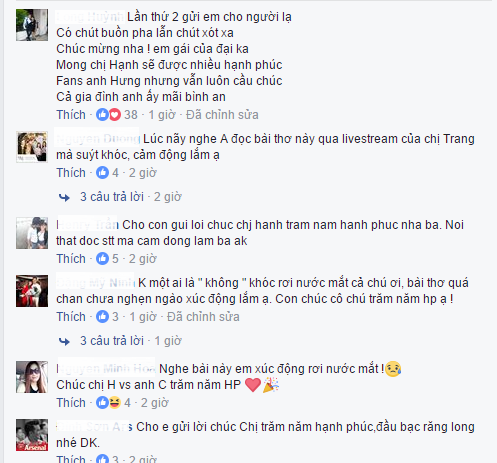The width and height of the screenshot is (497, 463).
Task: Click 'Đã chỉnh sửa' on the 'K một ai là' comment
Action: 203,317
